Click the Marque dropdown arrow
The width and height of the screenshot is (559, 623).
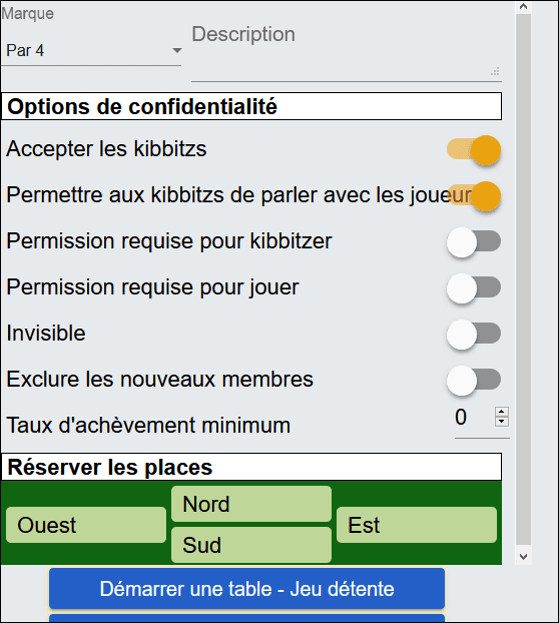177,50
